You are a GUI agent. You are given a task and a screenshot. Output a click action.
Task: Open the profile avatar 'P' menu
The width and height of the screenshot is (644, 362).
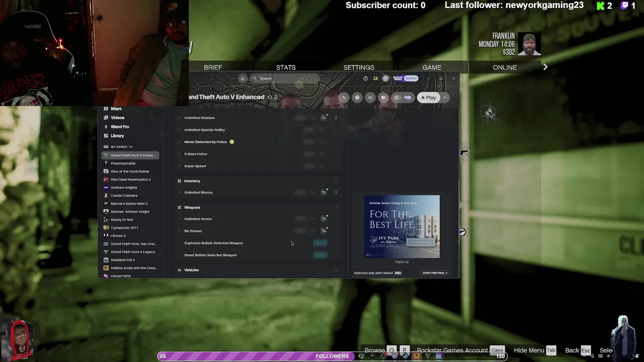click(385, 78)
